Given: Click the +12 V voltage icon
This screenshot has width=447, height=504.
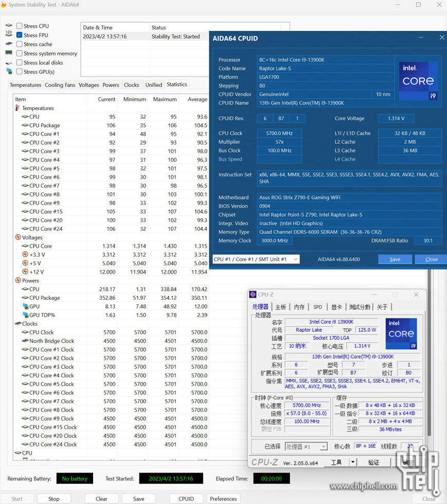Looking at the screenshot, I should [x=25, y=272].
